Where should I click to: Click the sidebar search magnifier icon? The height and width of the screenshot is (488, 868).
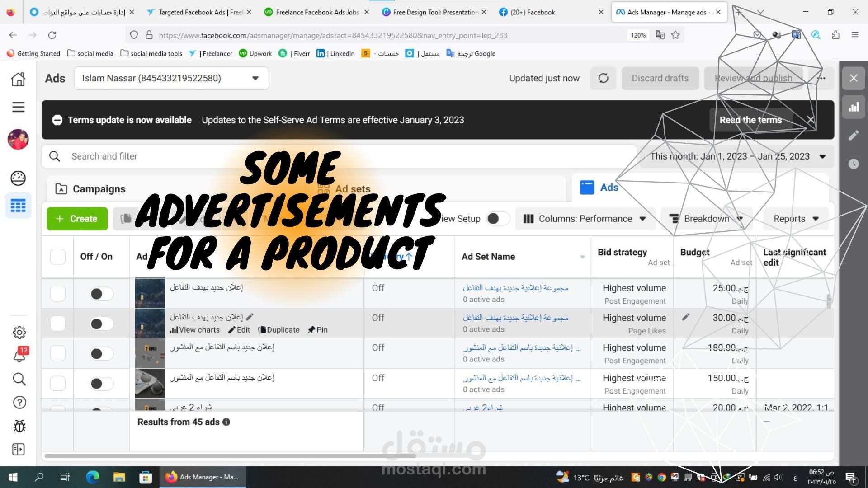tap(19, 379)
